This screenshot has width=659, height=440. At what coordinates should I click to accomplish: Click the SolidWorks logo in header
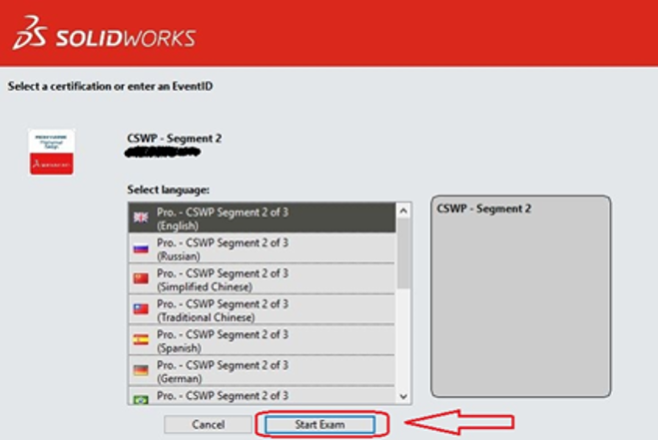(x=104, y=37)
